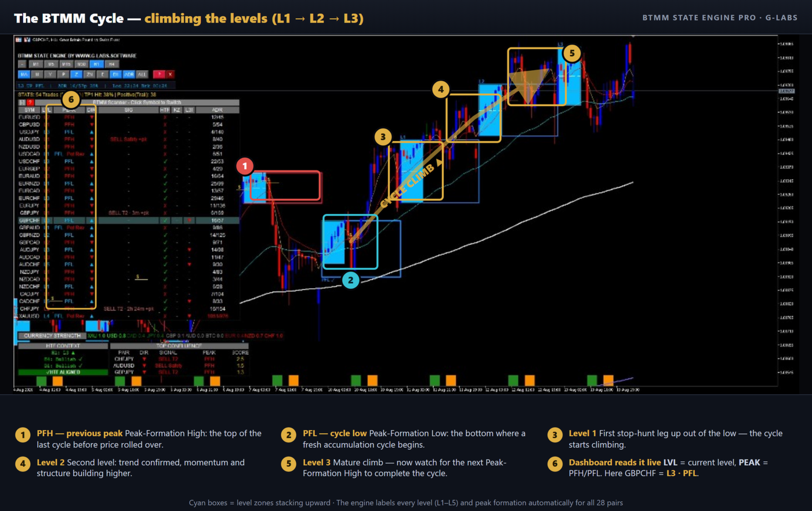Toggle the M button beside MA
This screenshot has width=812, height=511.
pyautogui.click(x=37, y=74)
